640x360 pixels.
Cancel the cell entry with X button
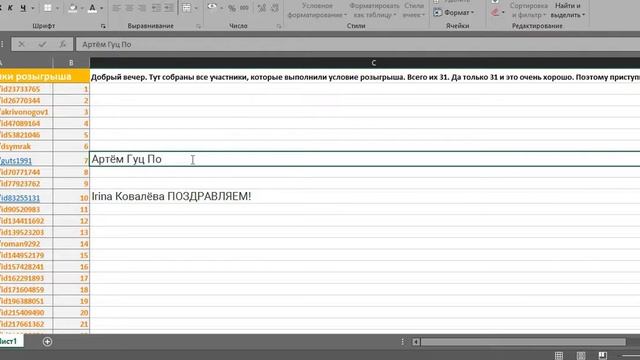[x=21, y=44]
